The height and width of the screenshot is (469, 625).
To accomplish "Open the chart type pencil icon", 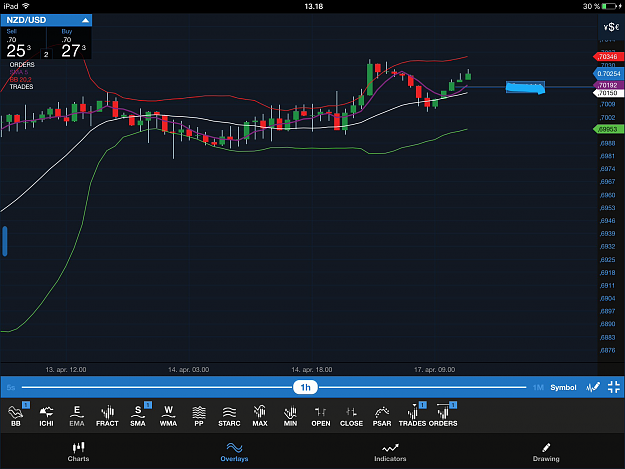I will point(593,387).
